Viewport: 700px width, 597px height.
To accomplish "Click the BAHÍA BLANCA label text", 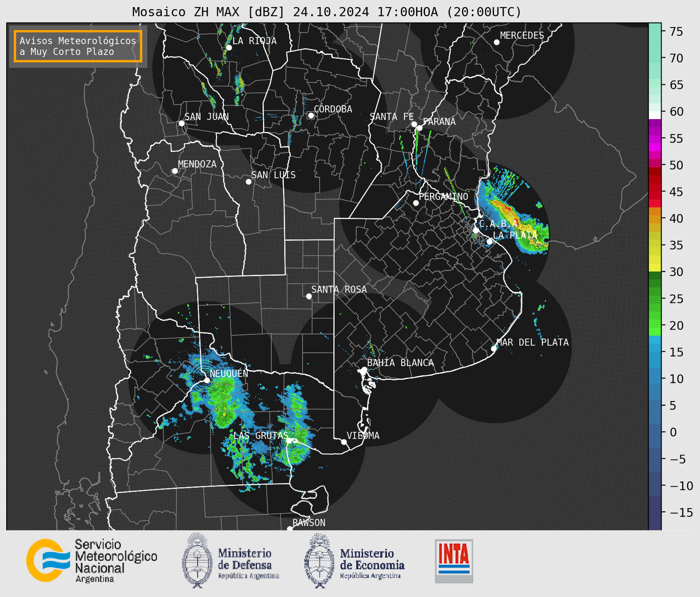I will [x=400, y=362].
